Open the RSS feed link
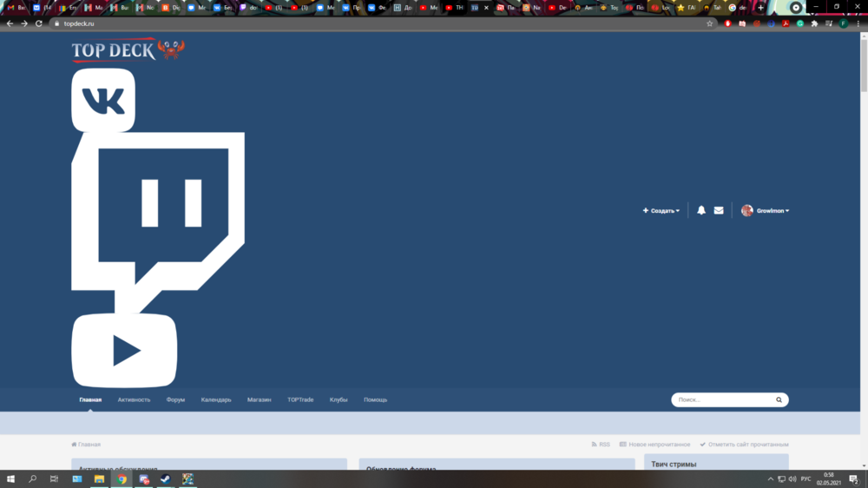The height and width of the screenshot is (488, 868). tap(601, 445)
